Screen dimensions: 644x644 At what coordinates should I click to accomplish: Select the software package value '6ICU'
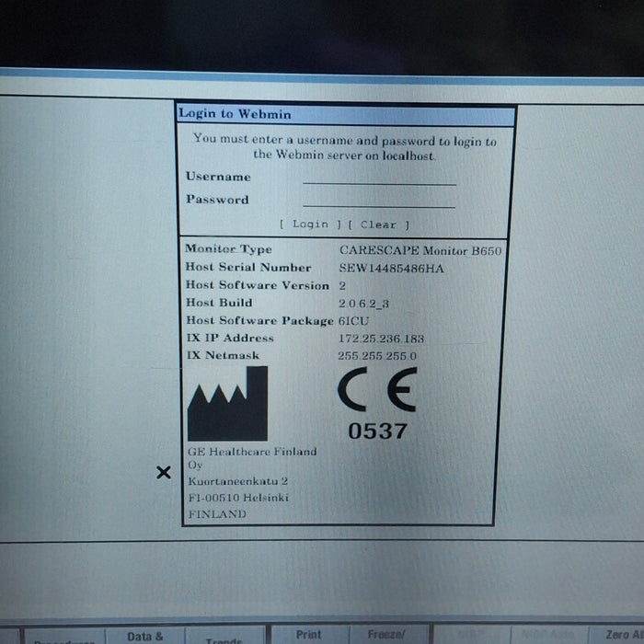coord(353,321)
